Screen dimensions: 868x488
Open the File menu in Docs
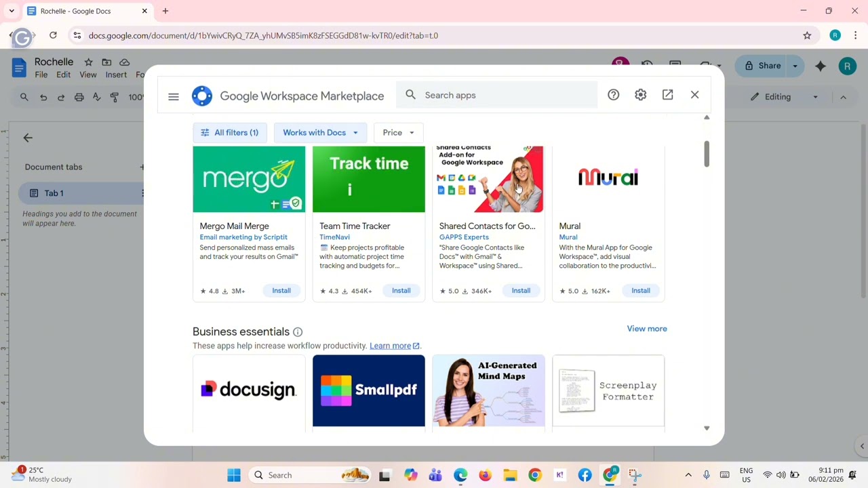pos(41,75)
